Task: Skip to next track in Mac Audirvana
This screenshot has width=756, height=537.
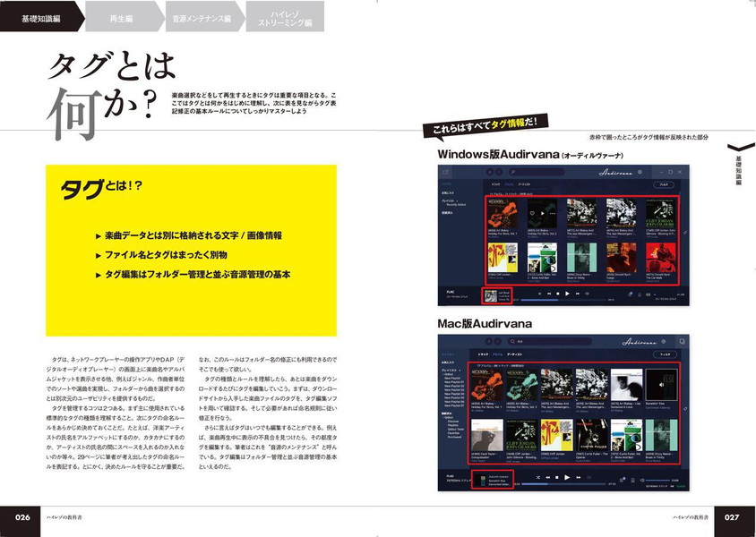Action: (x=578, y=477)
